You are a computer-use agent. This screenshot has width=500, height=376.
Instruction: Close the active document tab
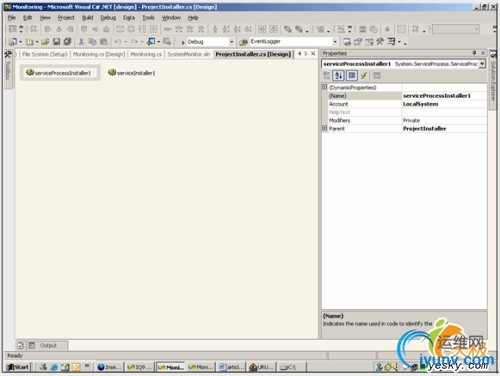(313, 53)
